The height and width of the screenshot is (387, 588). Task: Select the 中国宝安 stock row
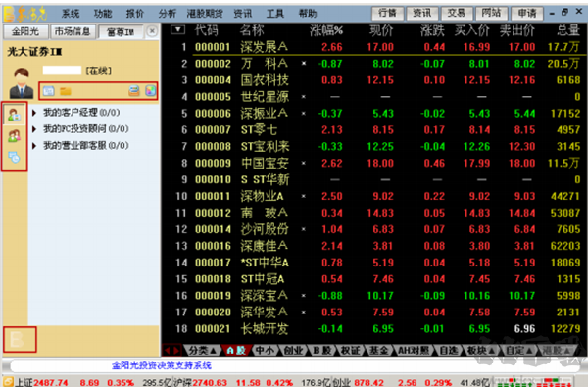point(375,163)
